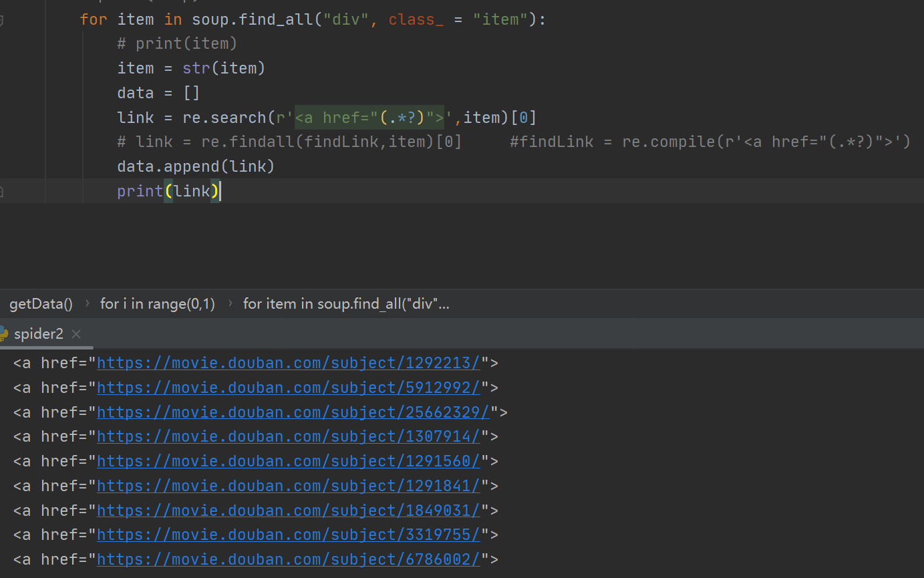This screenshot has width=924, height=578.
Task: Open the douban link ending in 6786002
Action: coord(289,559)
